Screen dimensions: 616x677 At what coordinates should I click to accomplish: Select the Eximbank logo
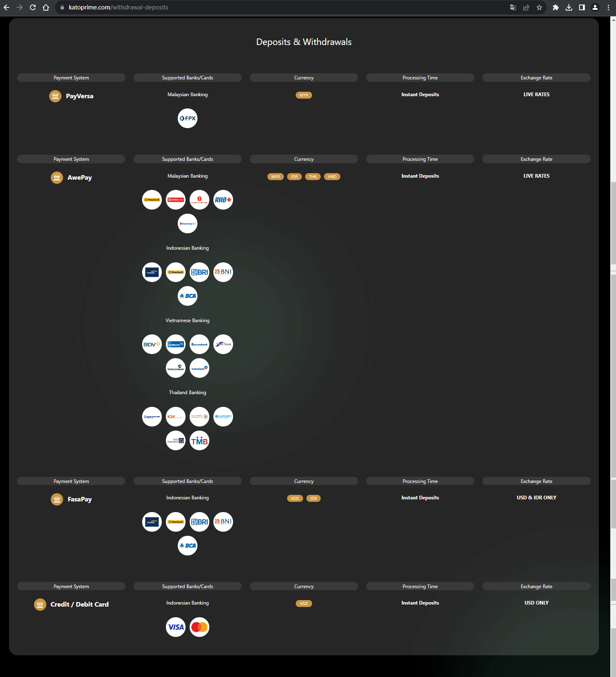[176, 344]
